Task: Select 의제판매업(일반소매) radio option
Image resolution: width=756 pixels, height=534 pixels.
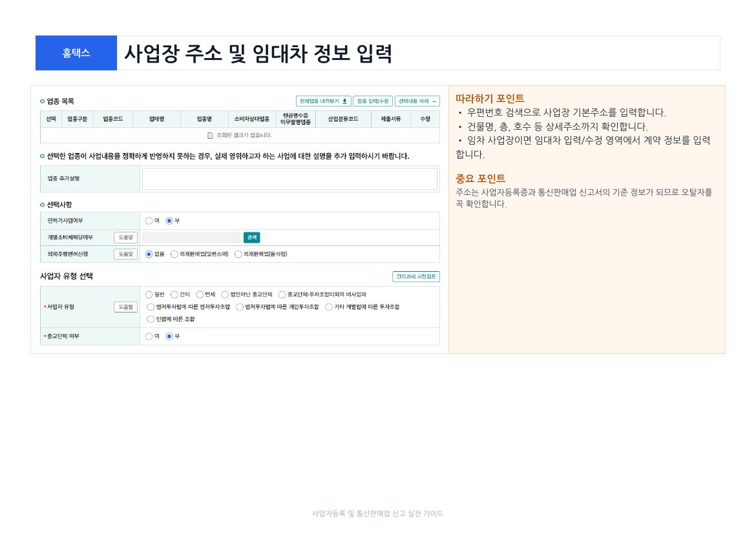Action: click(x=174, y=254)
